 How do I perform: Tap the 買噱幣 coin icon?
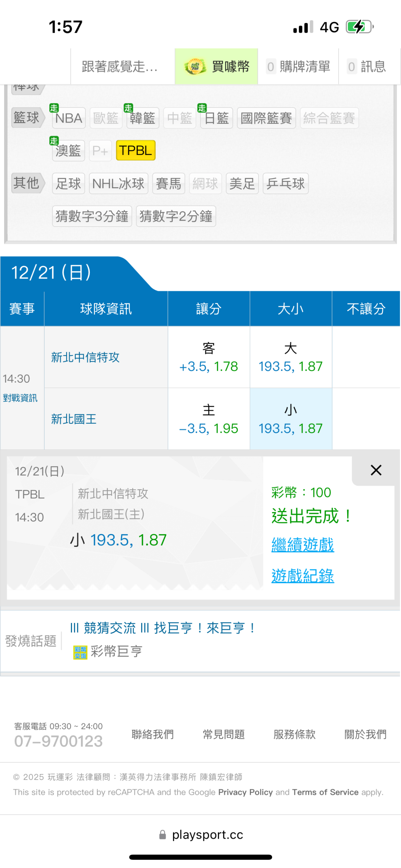195,66
